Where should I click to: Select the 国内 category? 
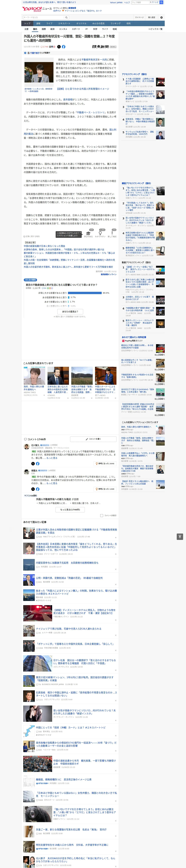pyautogui.click(x=35, y=29)
